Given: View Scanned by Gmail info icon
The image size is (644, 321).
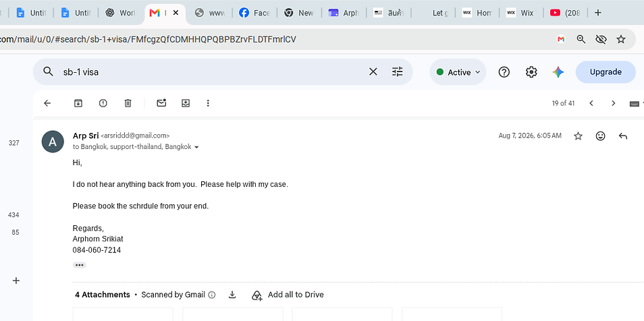Looking at the screenshot, I should coord(212,295).
